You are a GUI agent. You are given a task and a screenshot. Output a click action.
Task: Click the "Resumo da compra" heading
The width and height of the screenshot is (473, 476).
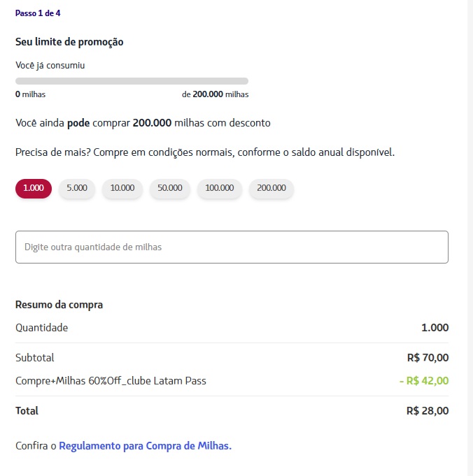pos(59,305)
